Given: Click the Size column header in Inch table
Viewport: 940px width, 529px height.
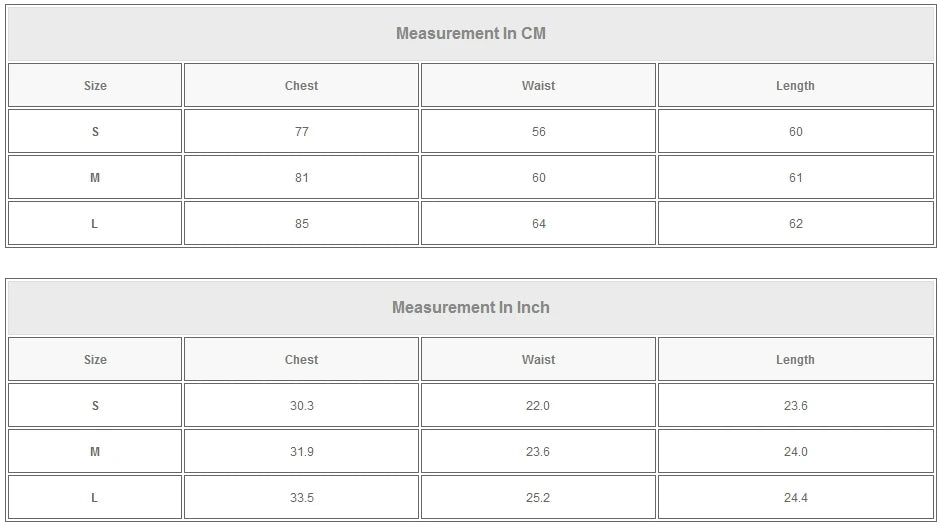Looking at the screenshot, I should (x=95, y=360).
